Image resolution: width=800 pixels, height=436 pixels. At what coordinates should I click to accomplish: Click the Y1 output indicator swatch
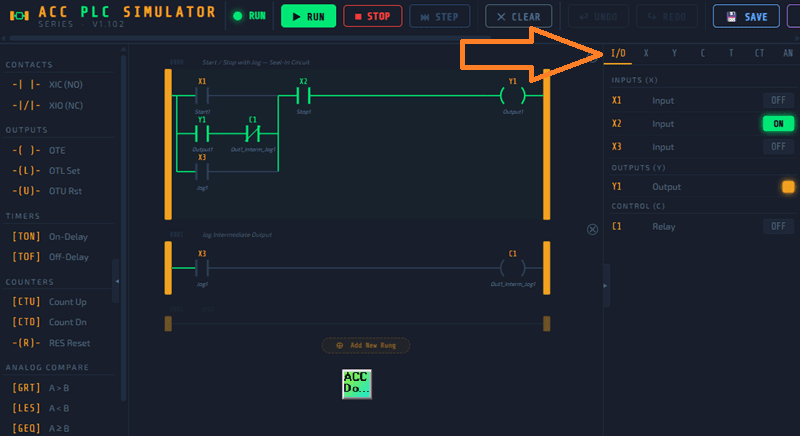pos(787,187)
